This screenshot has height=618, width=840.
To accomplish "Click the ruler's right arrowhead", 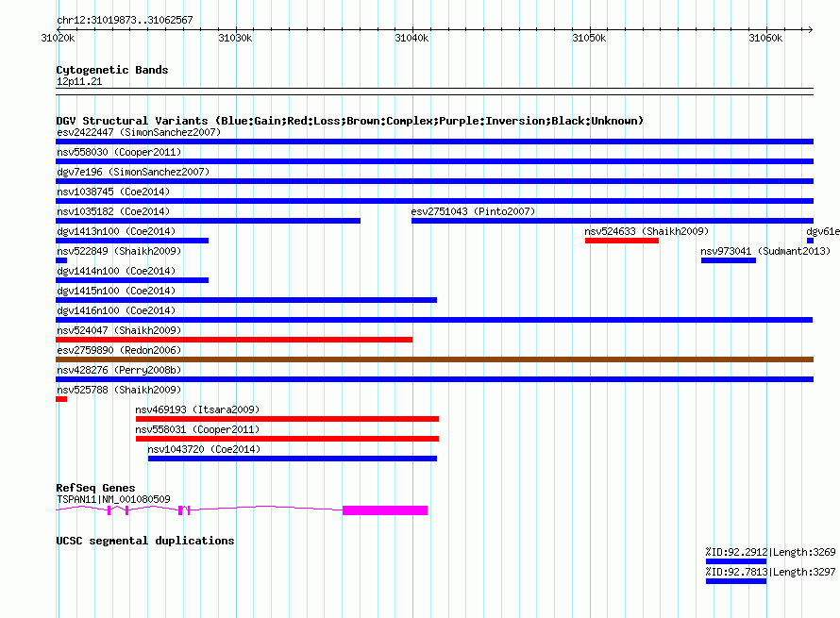I will coord(810,29).
